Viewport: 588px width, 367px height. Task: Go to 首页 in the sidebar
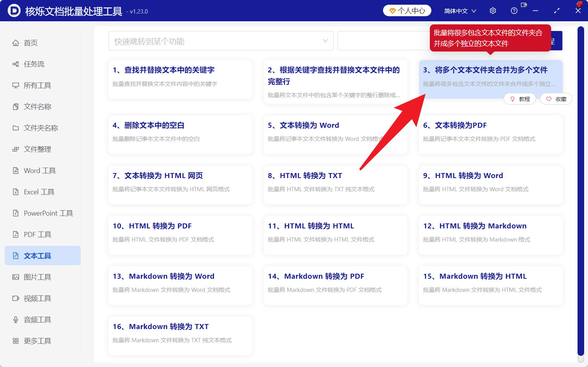point(43,43)
